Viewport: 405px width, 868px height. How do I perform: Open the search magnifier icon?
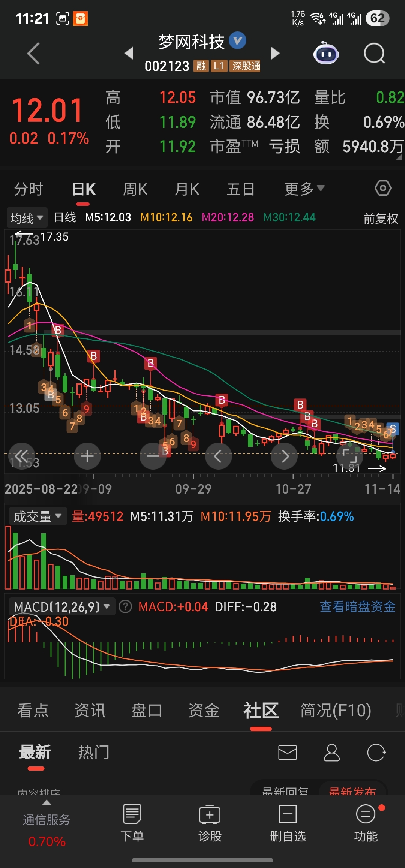(x=375, y=54)
